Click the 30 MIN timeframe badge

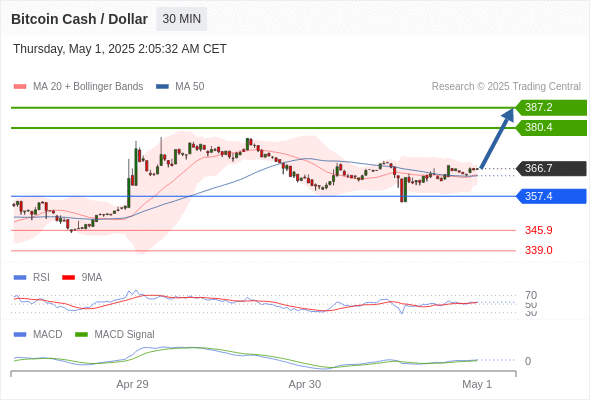pos(181,19)
